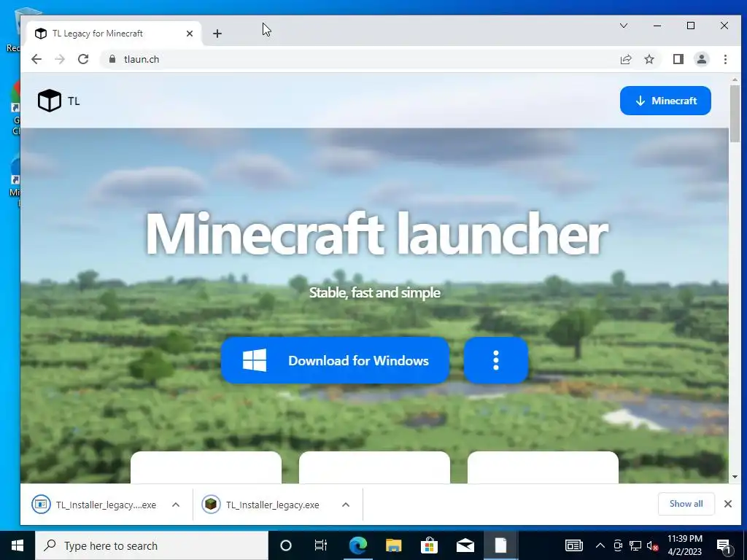Open Chrome's three-dot menu

pyautogui.click(x=725, y=59)
